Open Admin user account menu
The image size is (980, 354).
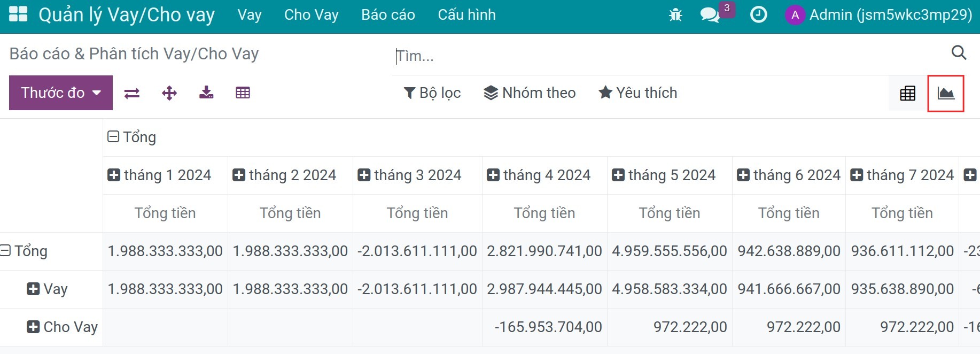pos(878,14)
